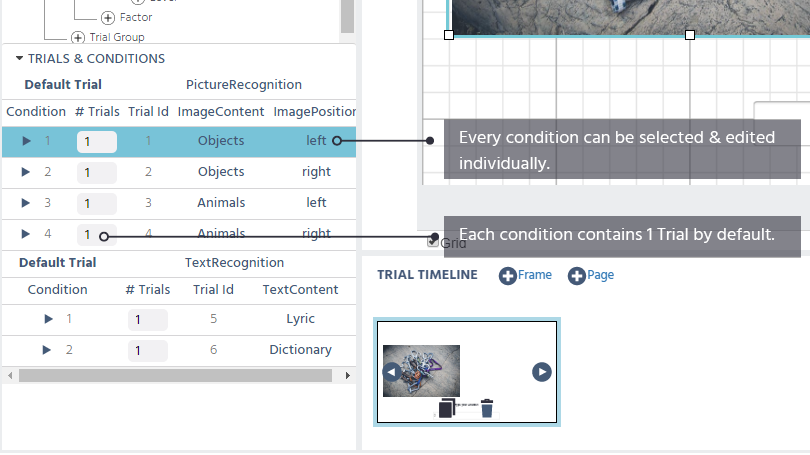Click the trash icon to delete frame

[487, 408]
